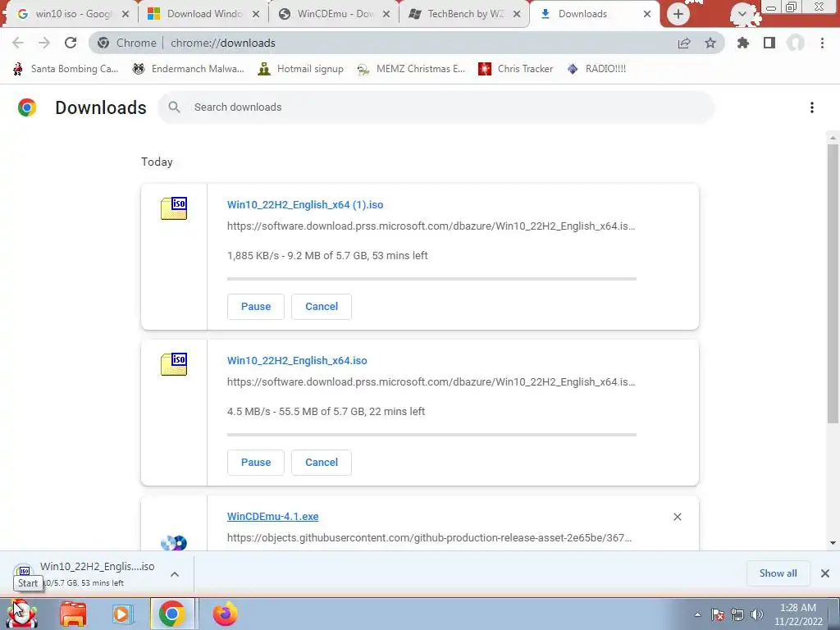Switch to the TechBench by WZT tab

464,14
